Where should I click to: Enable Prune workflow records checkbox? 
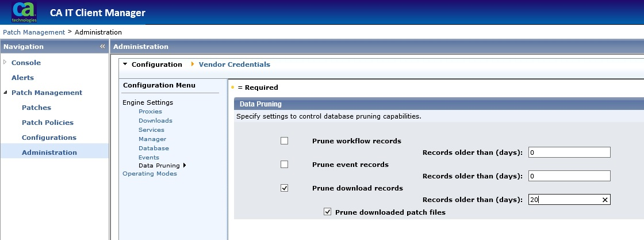[284, 140]
